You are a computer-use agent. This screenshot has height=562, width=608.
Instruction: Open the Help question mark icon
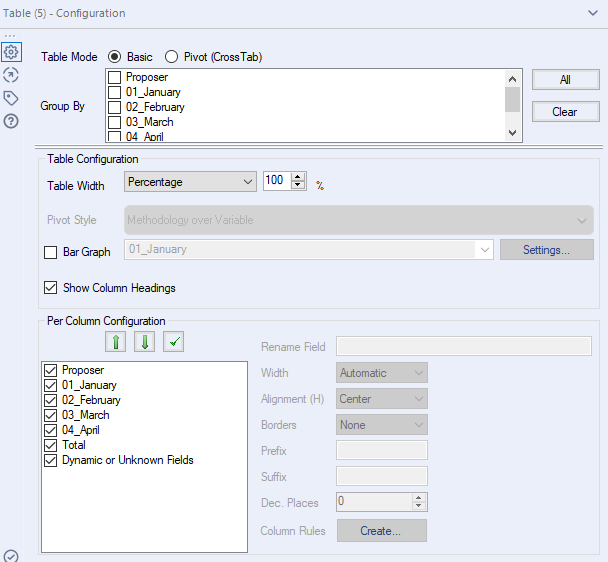pos(11,121)
